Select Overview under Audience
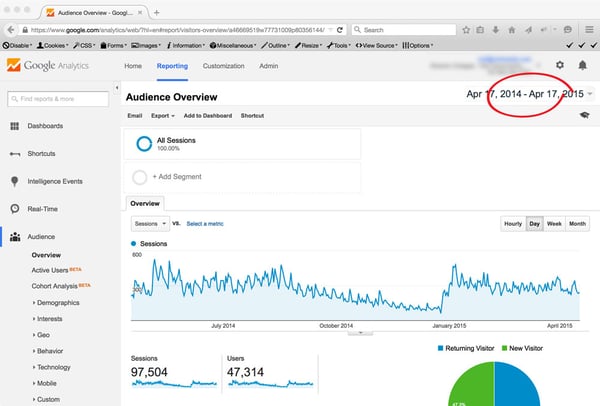Screen dimensions: 600x406 point(46,255)
